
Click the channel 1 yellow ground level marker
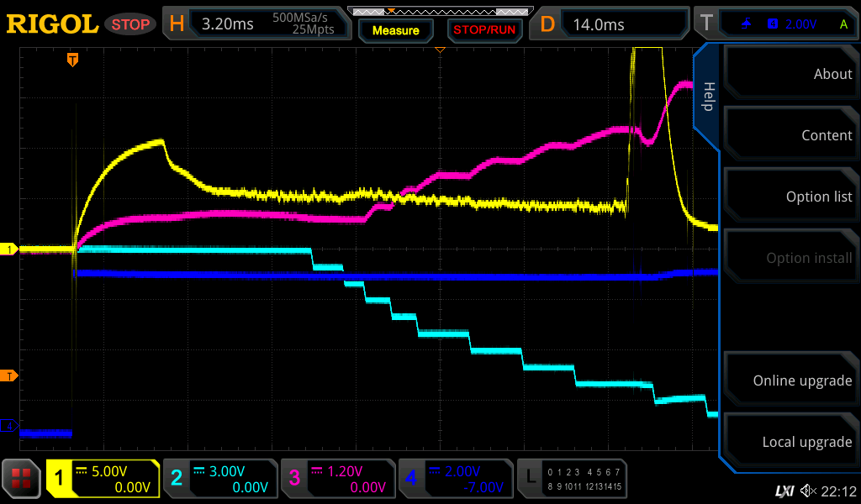pos(10,249)
